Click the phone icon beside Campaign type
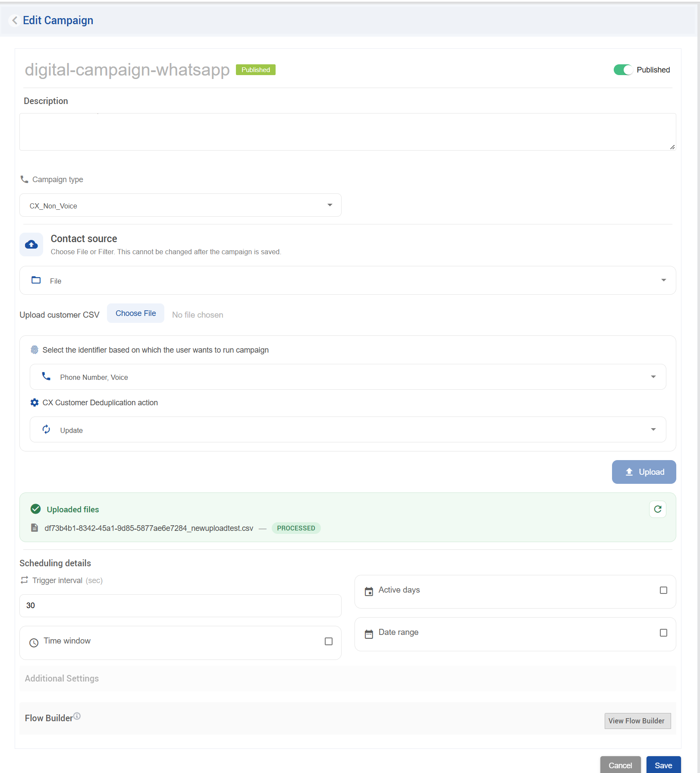The image size is (700, 773). point(24,179)
